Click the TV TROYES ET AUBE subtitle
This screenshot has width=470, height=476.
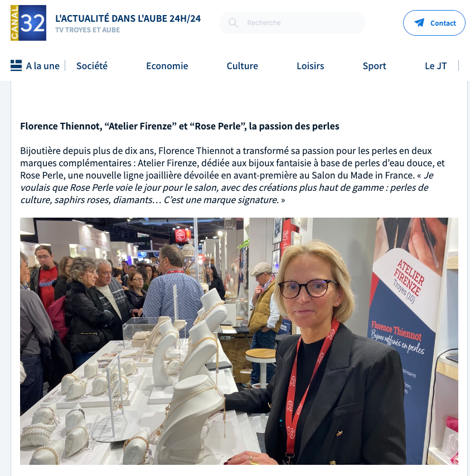click(x=88, y=30)
